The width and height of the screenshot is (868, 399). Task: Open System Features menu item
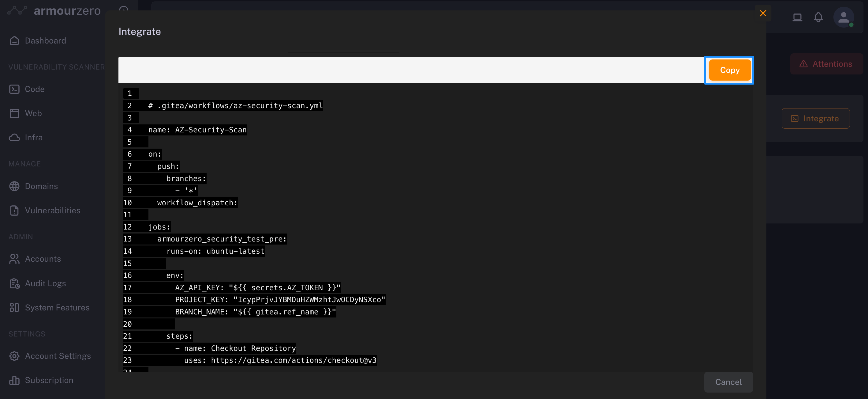(57, 308)
